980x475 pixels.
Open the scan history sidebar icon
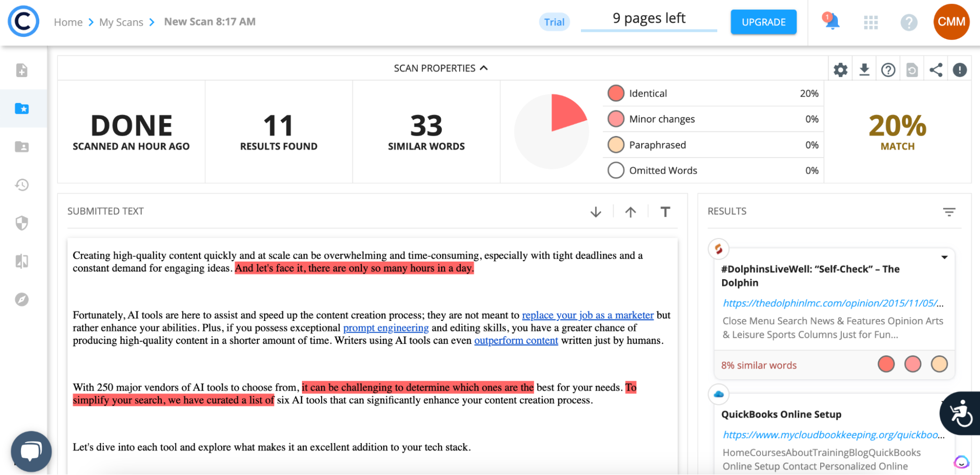(x=22, y=185)
